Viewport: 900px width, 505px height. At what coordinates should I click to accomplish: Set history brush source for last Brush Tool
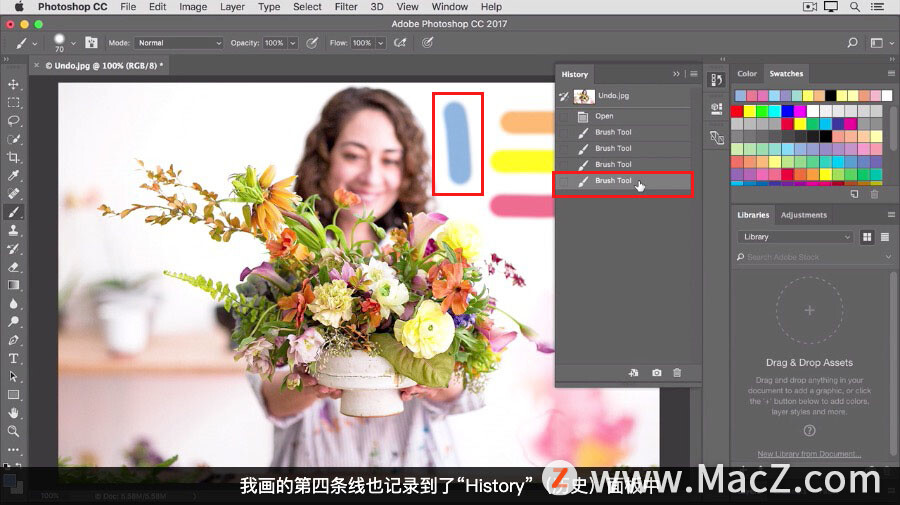pyautogui.click(x=564, y=181)
